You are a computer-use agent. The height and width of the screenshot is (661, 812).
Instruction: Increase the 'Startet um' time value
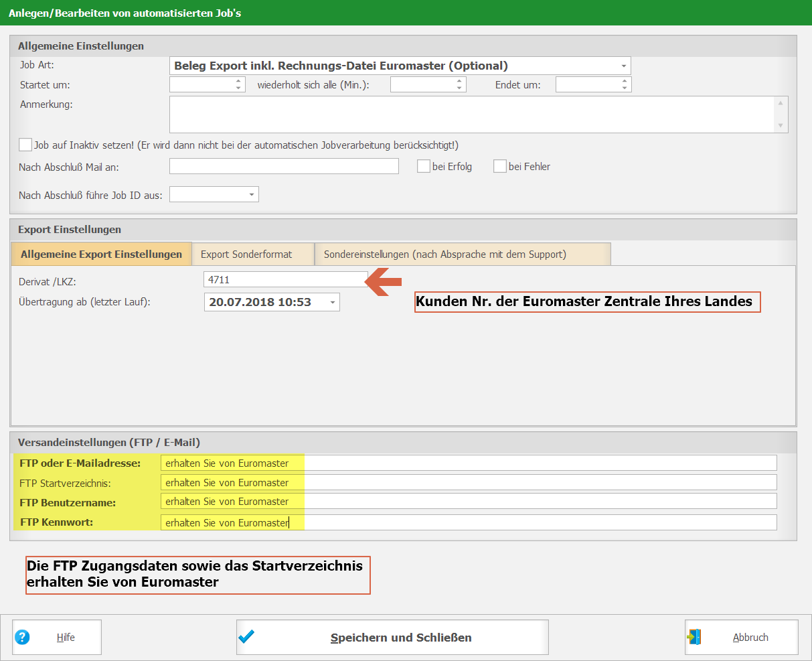(x=239, y=81)
